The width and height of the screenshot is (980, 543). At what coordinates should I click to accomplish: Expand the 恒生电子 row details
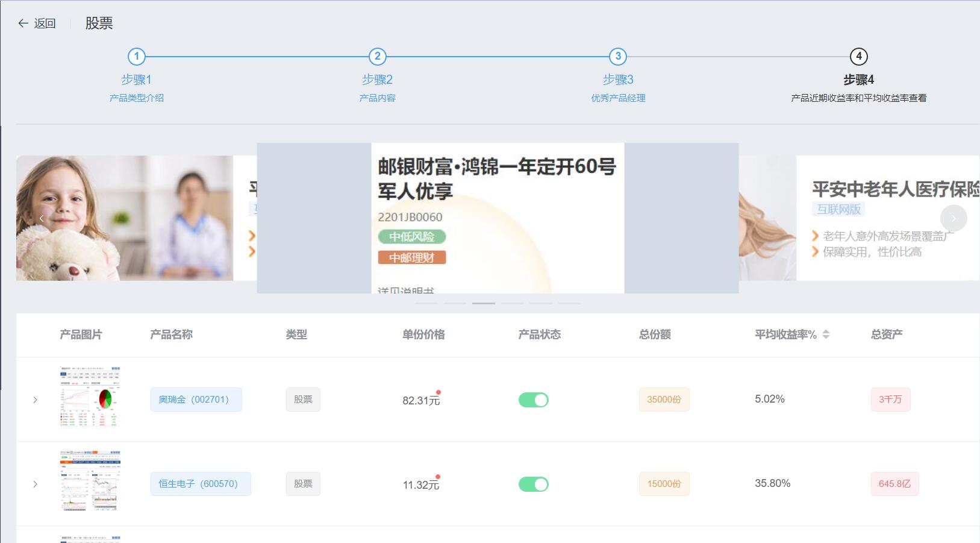[x=35, y=484]
